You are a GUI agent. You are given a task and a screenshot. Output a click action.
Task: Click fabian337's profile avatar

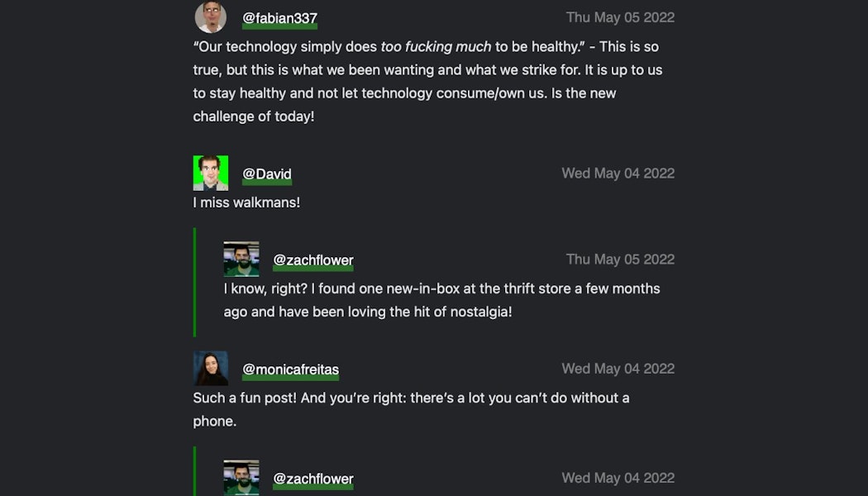pos(211,17)
